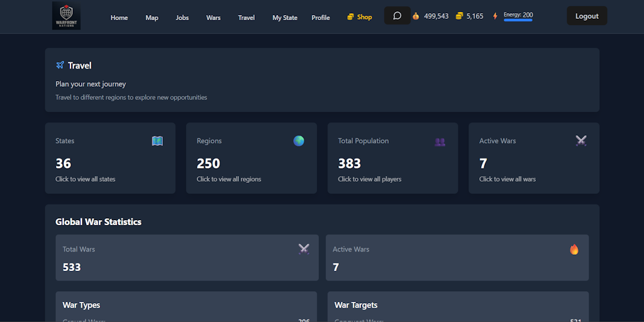Click the lightning bolt energy icon
This screenshot has height=322, width=644.
(495, 16)
